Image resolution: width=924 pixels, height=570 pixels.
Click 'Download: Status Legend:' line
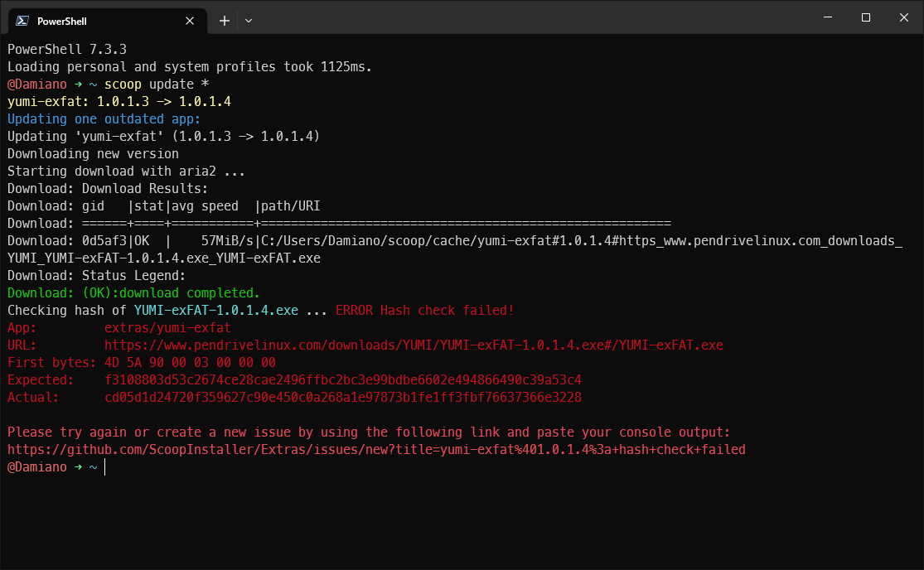pyautogui.click(x=96, y=276)
